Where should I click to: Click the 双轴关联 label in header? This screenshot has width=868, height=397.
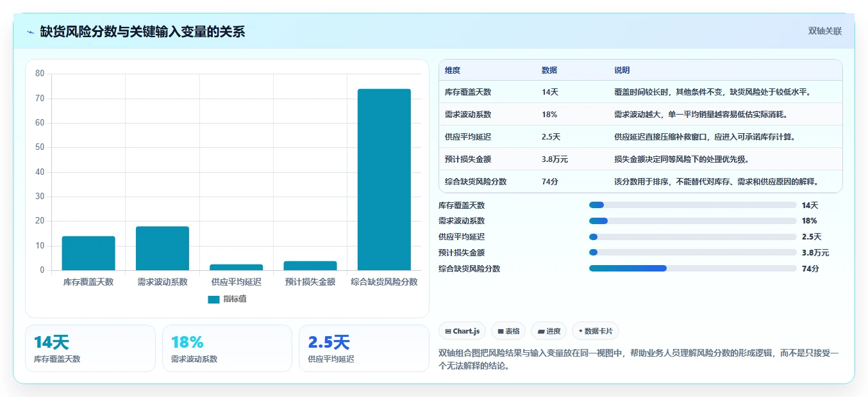(825, 31)
